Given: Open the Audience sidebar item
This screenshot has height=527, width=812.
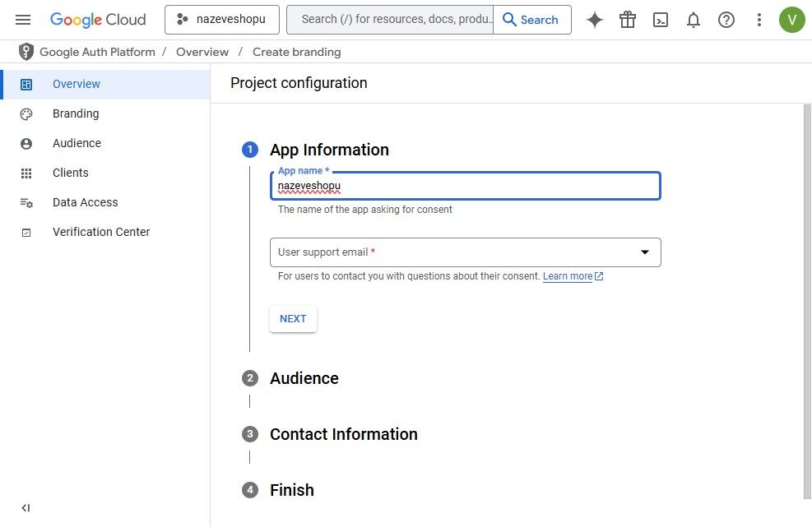Looking at the screenshot, I should click(77, 143).
